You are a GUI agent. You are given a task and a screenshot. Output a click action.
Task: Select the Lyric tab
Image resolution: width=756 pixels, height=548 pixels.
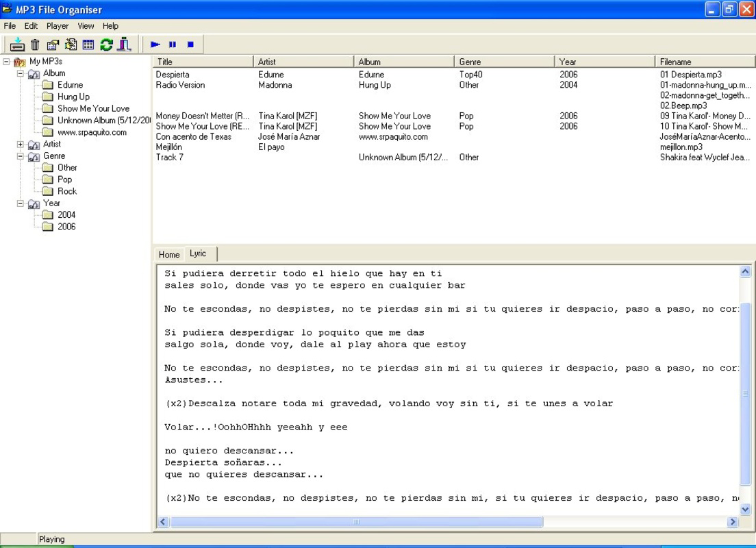[199, 253]
